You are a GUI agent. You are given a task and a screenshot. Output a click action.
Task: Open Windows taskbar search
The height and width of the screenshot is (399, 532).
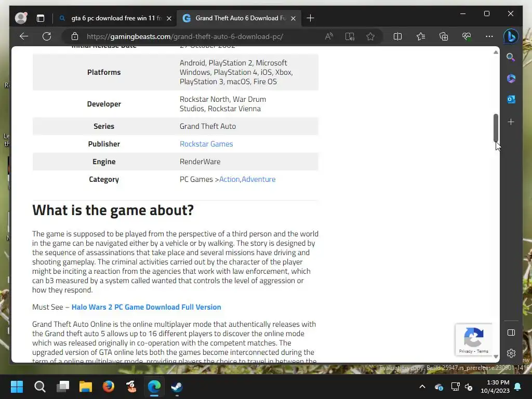coord(39,387)
